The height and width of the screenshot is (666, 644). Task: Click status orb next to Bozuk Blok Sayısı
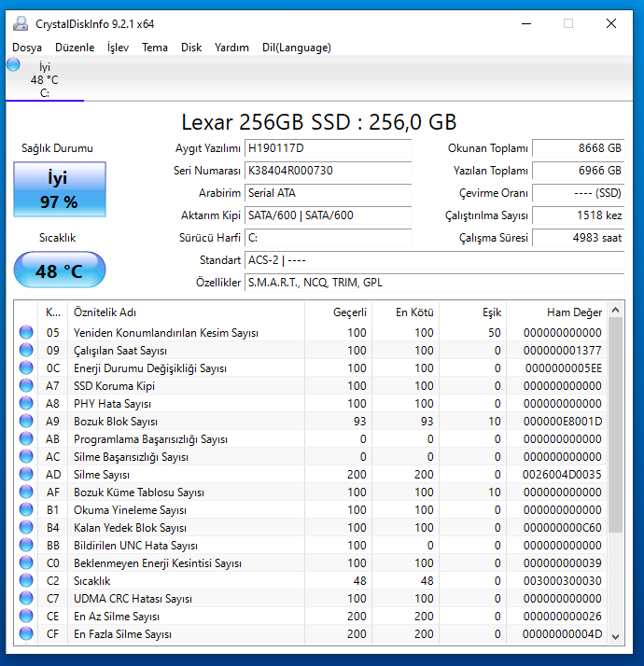point(26,422)
